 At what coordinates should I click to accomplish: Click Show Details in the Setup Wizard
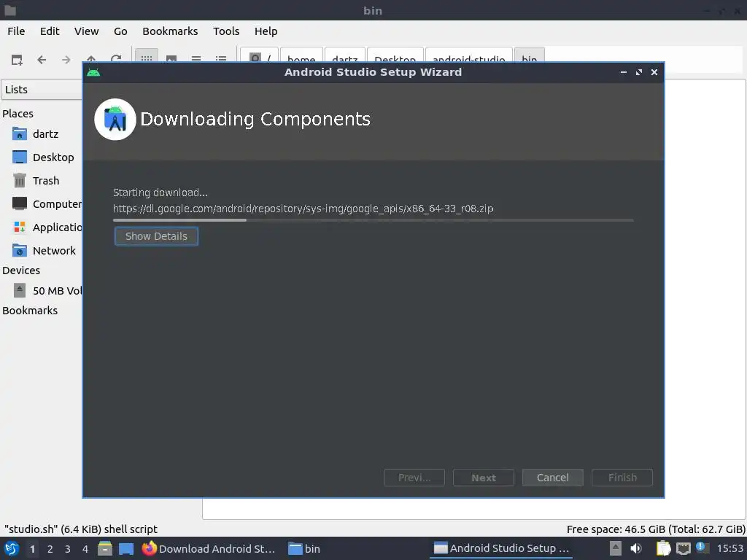point(156,236)
